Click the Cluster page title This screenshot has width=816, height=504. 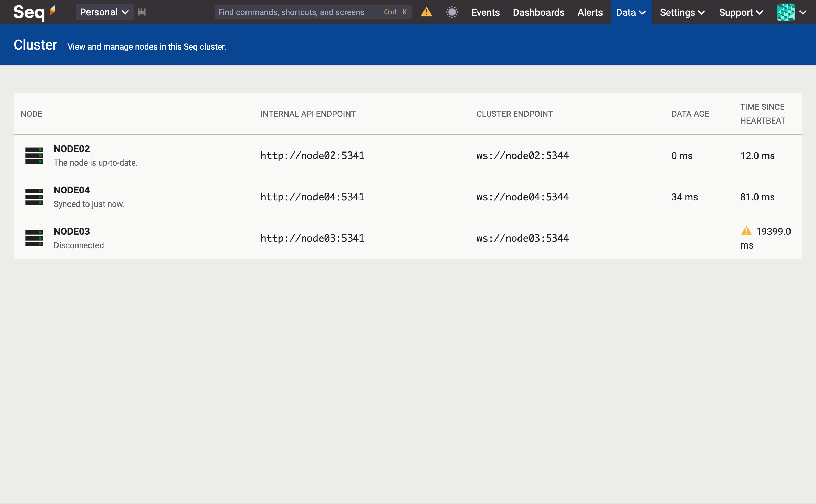[35, 45]
